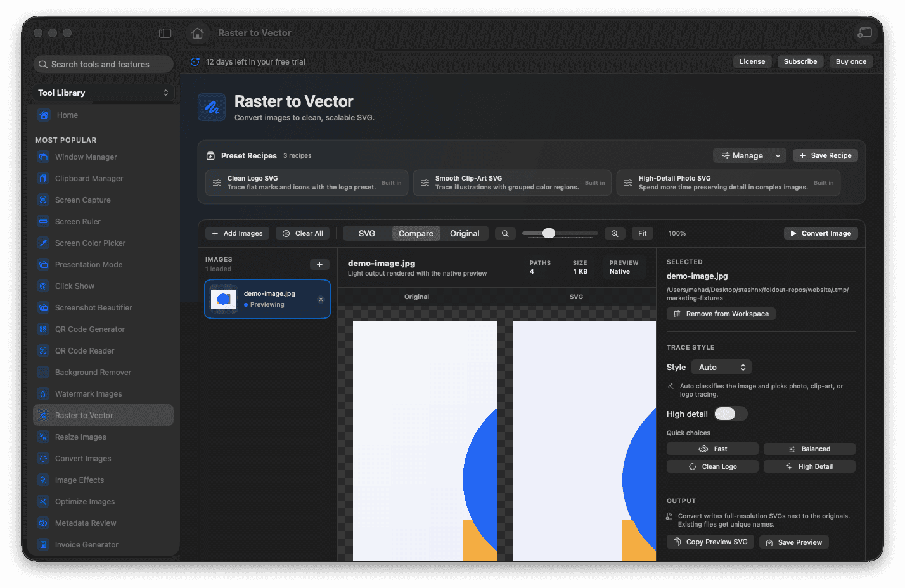Open Resize Images icon
905x588 pixels.
pyautogui.click(x=43, y=437)
